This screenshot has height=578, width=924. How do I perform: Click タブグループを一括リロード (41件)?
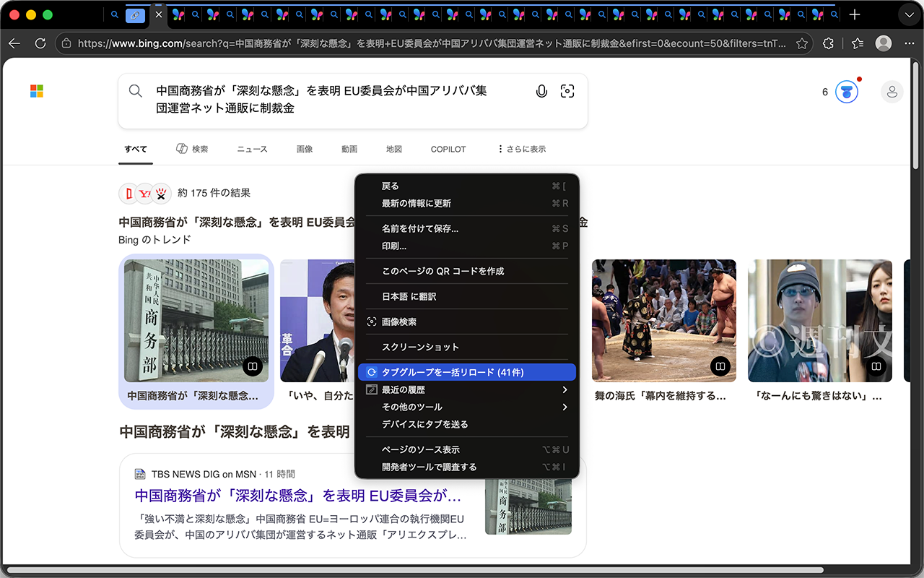pyautogui.click(x=467, y=372)
